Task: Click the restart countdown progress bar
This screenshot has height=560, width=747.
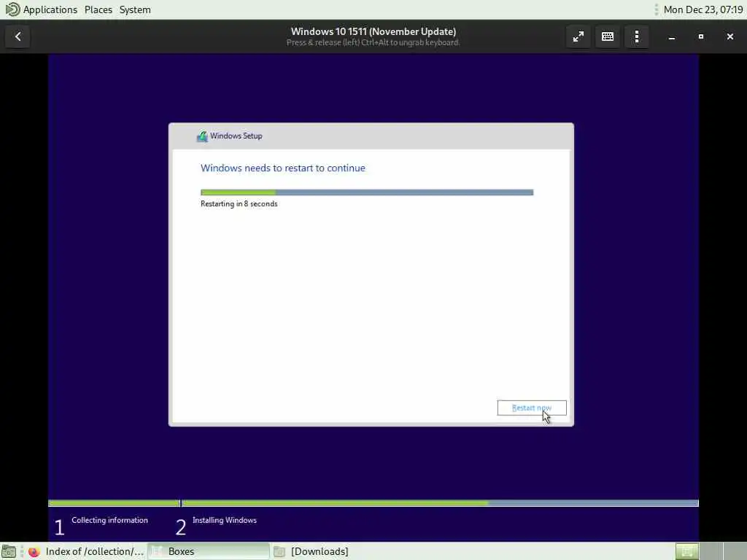Action: click(367, 192)
